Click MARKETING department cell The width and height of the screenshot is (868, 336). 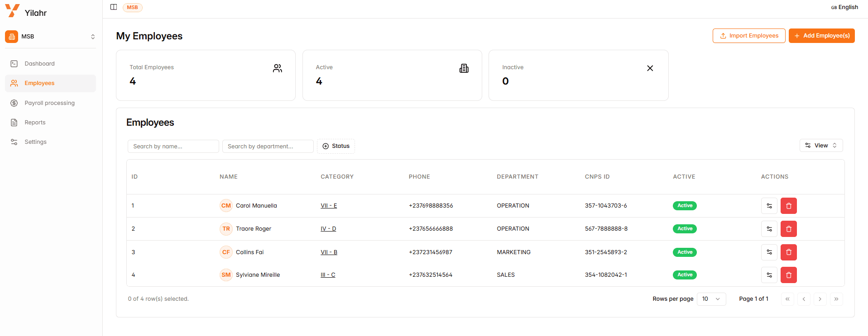(513, 252)
